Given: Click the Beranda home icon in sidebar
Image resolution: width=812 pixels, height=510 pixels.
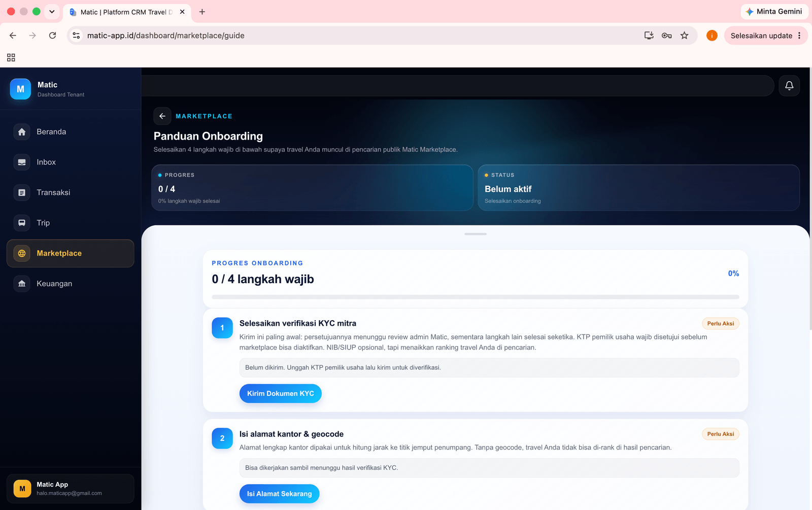Looking at the screenshot, I should pyautogui.click(x=22, y=132).
